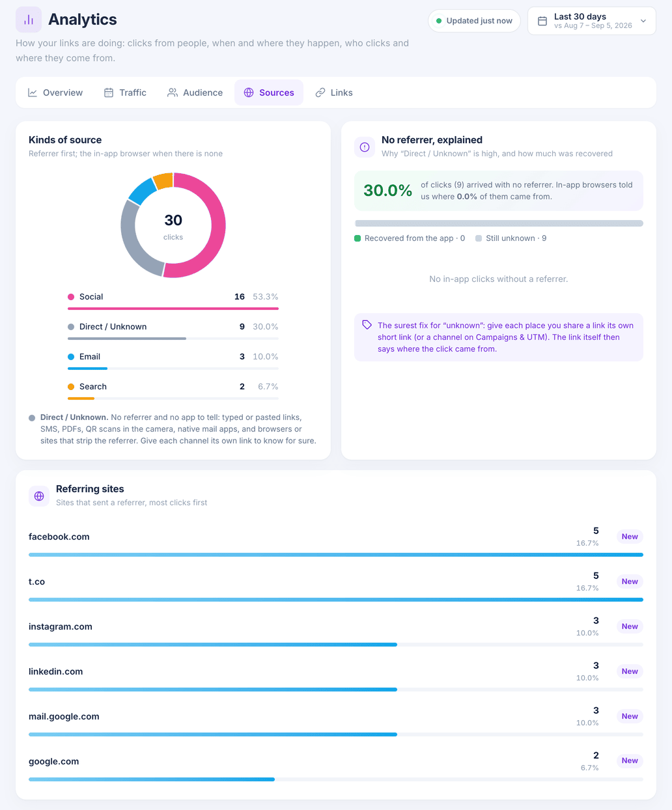Click the Referring sites globe icon
Viewport: 672px width, 810px height.
coord(39,496)
